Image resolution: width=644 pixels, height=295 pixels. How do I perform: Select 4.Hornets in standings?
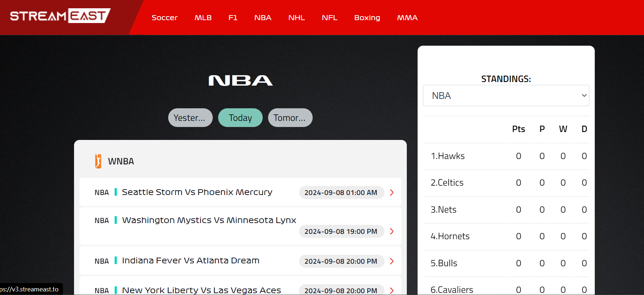[x=450, y=236]
